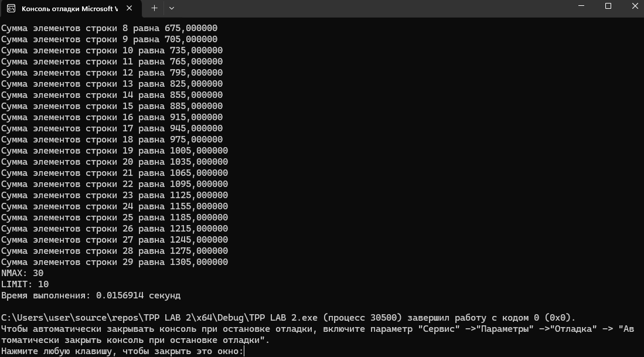Minimize the terminal window
This screenshot has width=644, height=357.
point(581,6)
